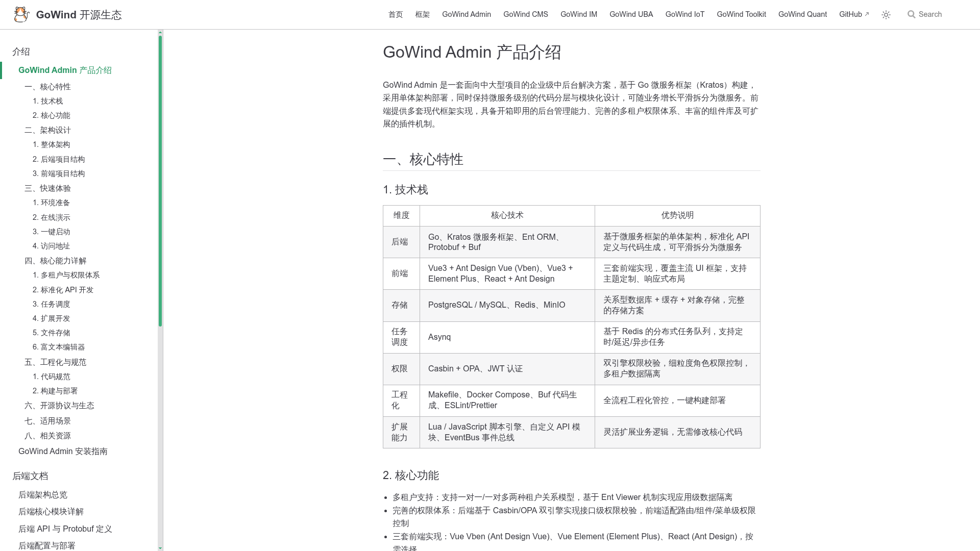
Task: Switch to GoWind CMS section
Action: 526,14
